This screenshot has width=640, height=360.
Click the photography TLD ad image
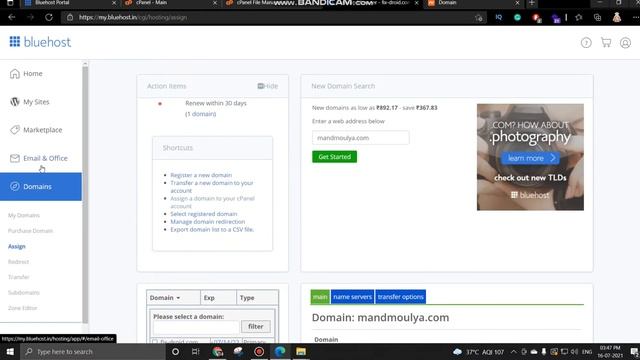530,157
